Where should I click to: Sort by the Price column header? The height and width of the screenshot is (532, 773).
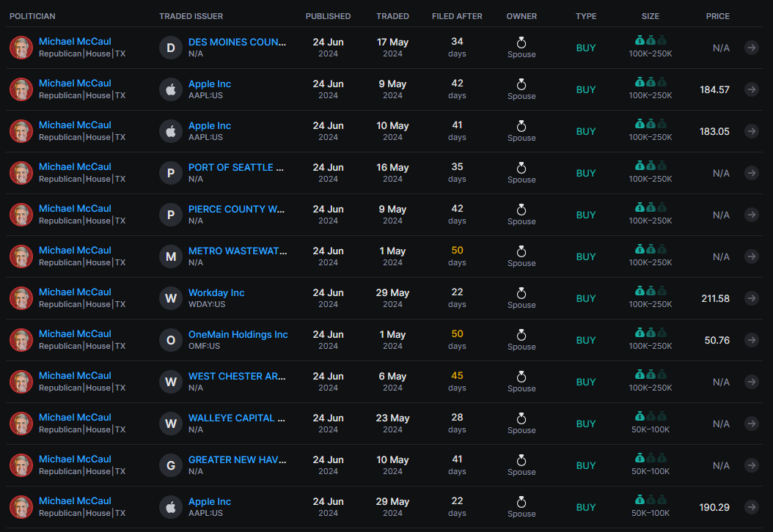pyautogui.click(x=718, y=16)
